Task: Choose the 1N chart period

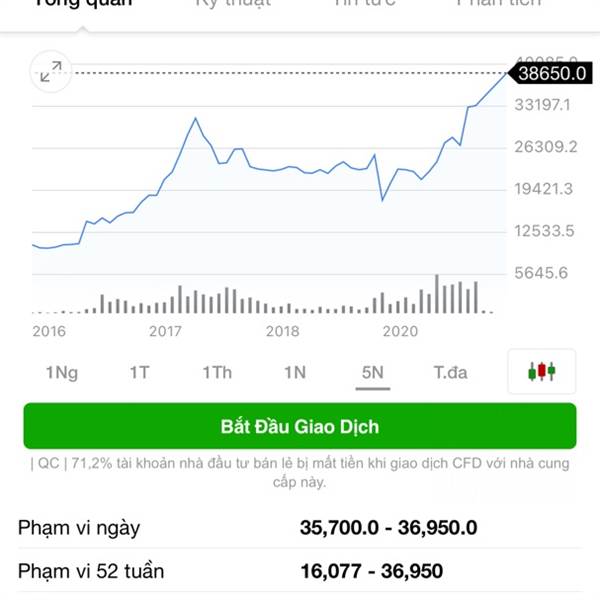Action: (295, 372)
